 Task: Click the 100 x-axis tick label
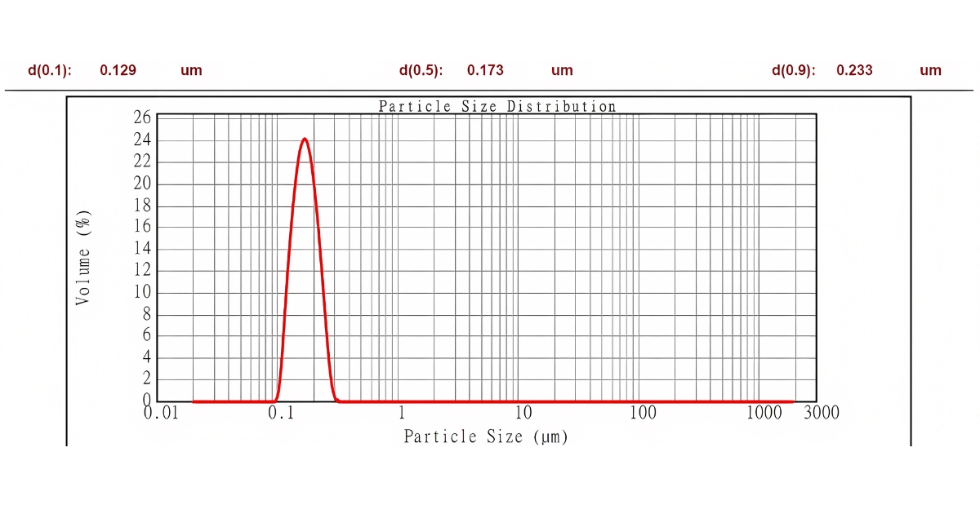[643, 413]
